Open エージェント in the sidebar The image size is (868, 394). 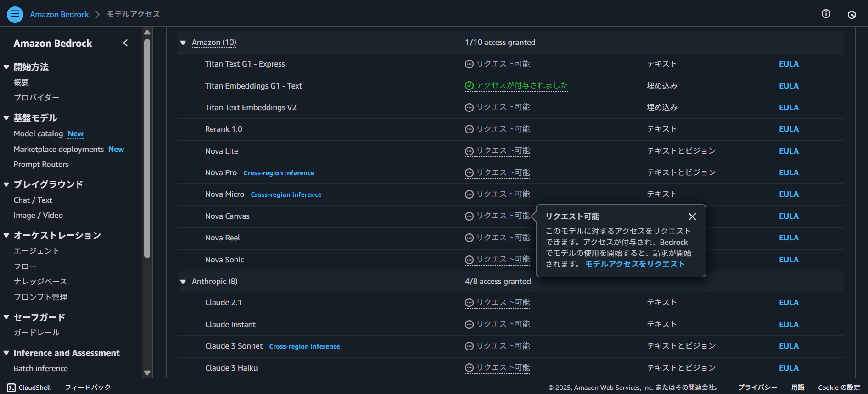coord(36,251)
